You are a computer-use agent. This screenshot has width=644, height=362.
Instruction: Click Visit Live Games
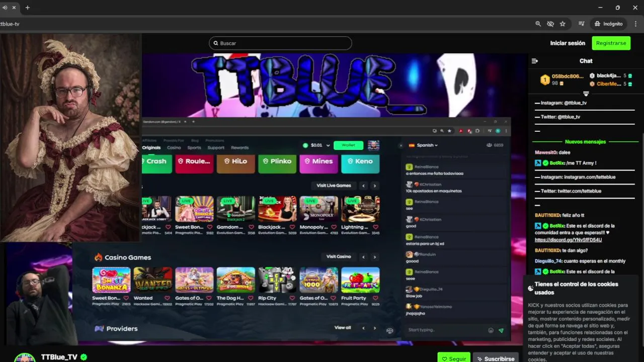[334, 186]
